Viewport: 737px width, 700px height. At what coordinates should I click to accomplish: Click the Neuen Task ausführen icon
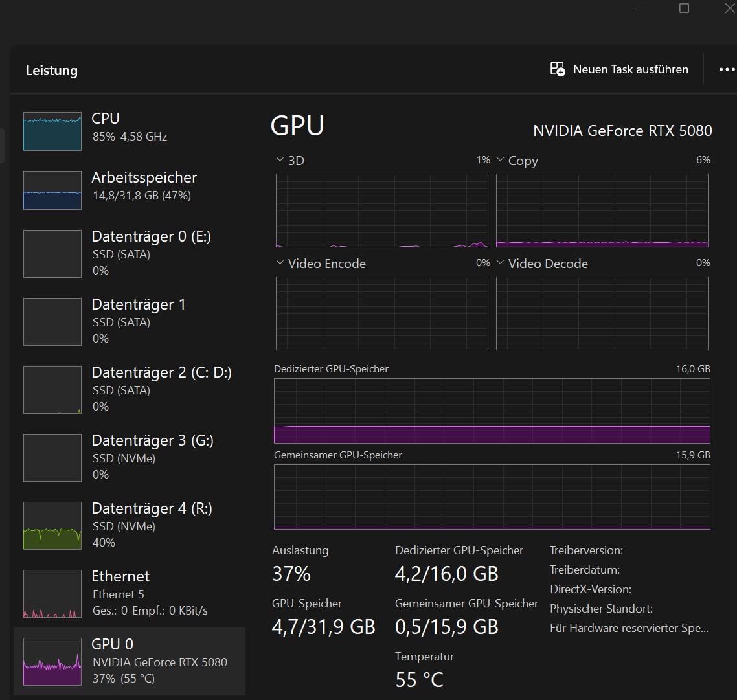[x=557, y=69]
